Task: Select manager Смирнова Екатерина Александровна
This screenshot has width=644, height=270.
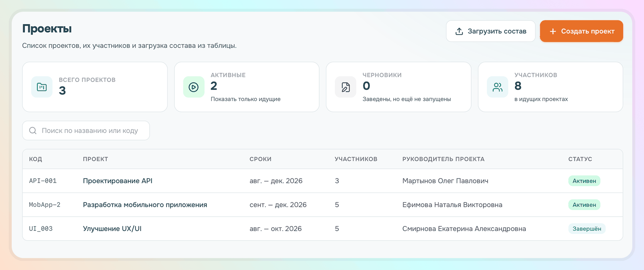Action: pos(464,229)
